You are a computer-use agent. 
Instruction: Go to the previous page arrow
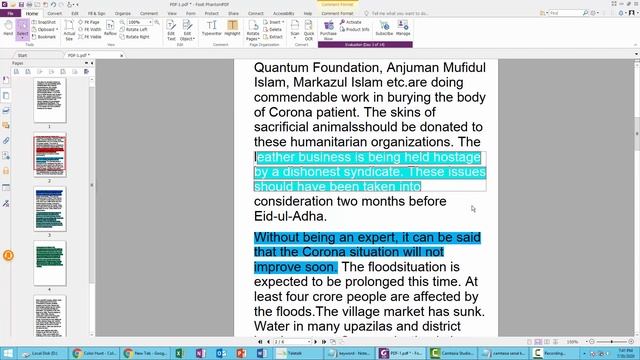tap(268, 342)
